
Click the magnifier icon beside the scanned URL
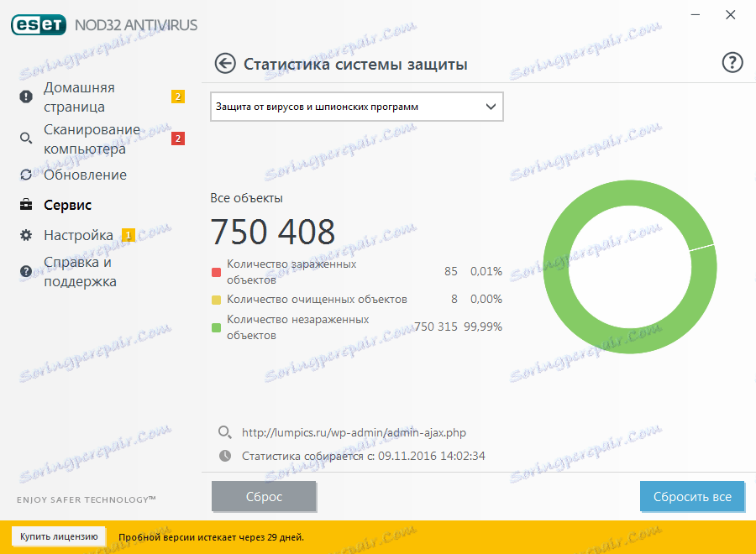pos(224,432)
